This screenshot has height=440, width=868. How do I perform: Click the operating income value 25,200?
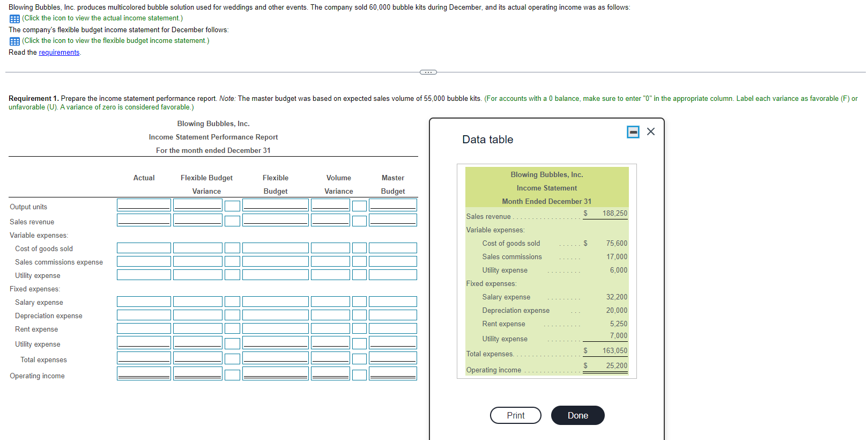pyautogui.click(x=617, y=366)
